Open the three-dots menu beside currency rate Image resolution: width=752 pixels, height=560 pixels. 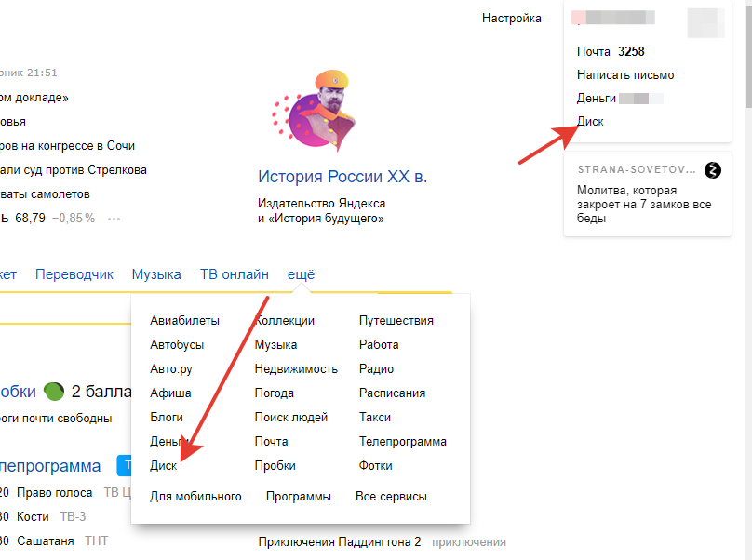[114, 219]
